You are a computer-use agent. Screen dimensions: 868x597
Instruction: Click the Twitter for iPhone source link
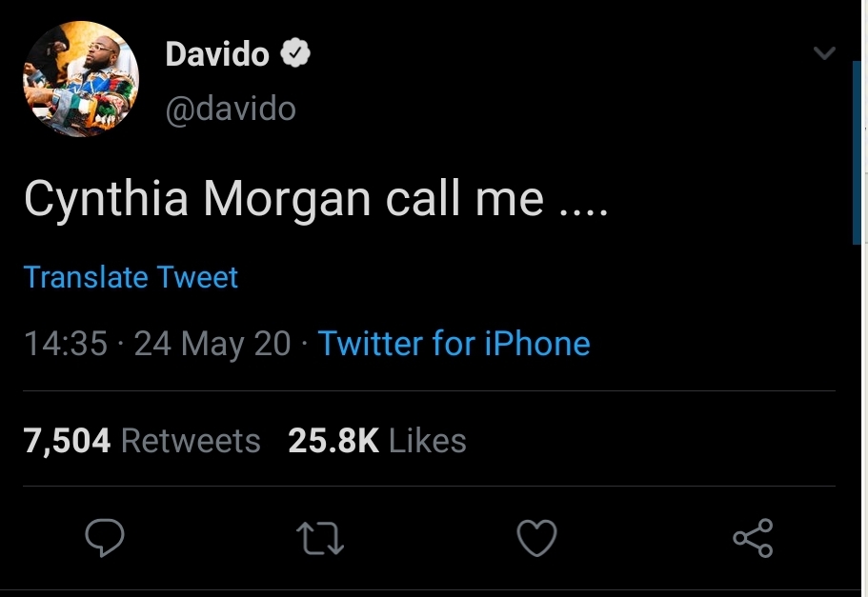click(x=454, y=344)
